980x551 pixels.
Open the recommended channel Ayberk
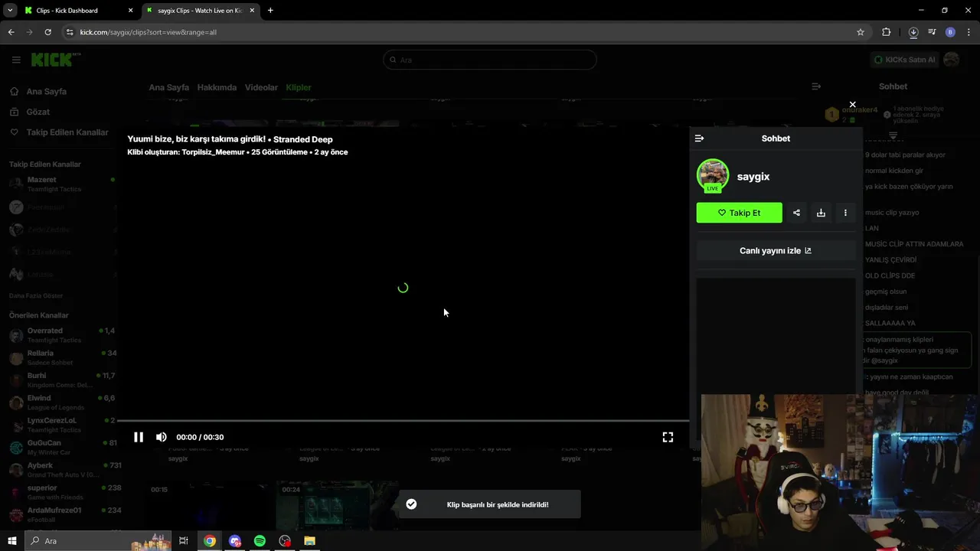tap(61, 469)
